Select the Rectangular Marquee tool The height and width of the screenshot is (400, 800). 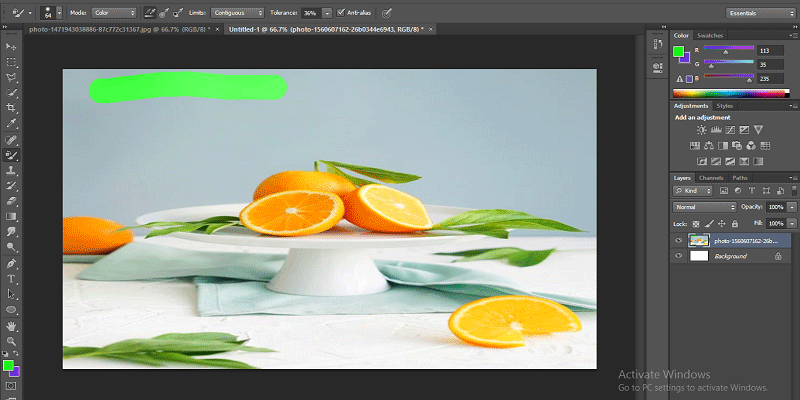(11, 62)
